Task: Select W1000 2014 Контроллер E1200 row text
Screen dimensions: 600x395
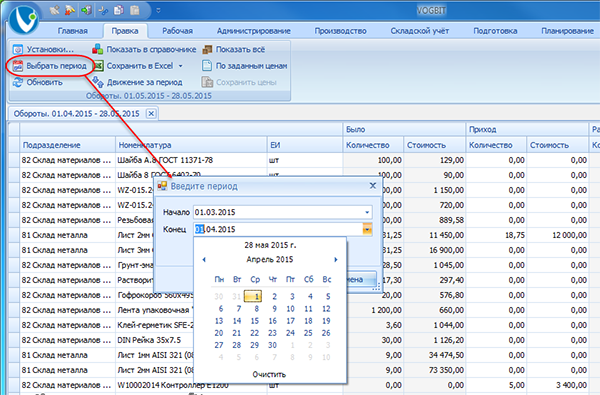Action: (x=173, y=385)
